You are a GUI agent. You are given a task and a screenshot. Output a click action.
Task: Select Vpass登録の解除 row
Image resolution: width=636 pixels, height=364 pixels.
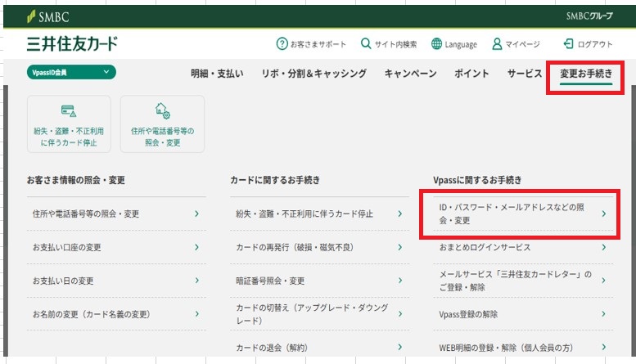[x=523, y=314]
